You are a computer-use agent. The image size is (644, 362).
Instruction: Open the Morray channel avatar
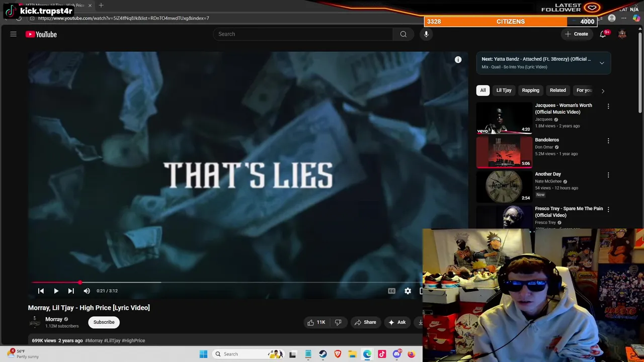pos(35,322)
